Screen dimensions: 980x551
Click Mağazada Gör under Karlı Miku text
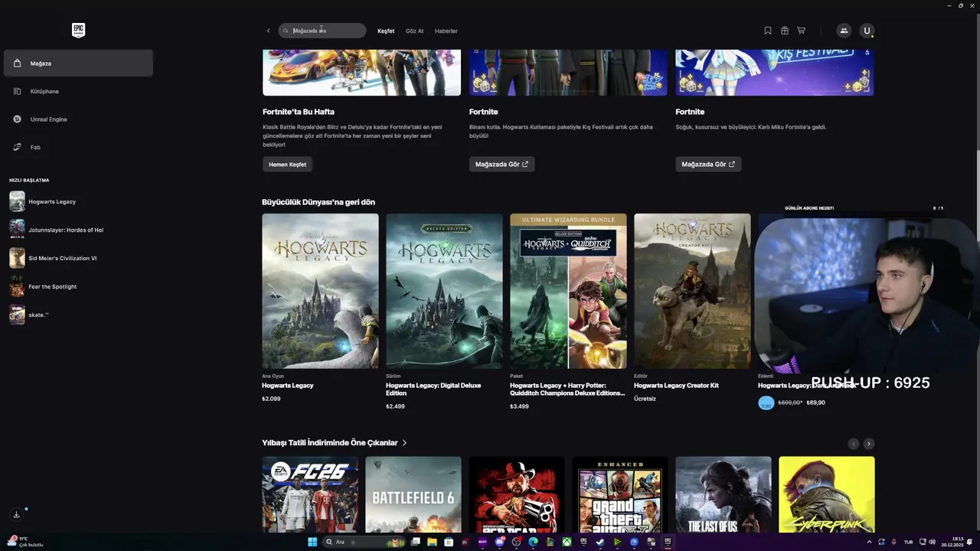coord(708,165)
